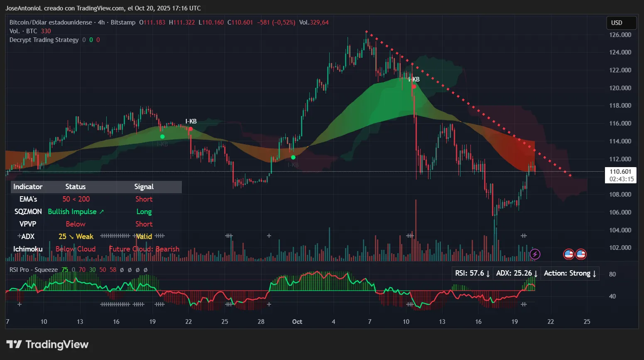Click the RSI: 57.6 info badge
The height and width of the screenshot is (360, 644).
pos(472,273)
